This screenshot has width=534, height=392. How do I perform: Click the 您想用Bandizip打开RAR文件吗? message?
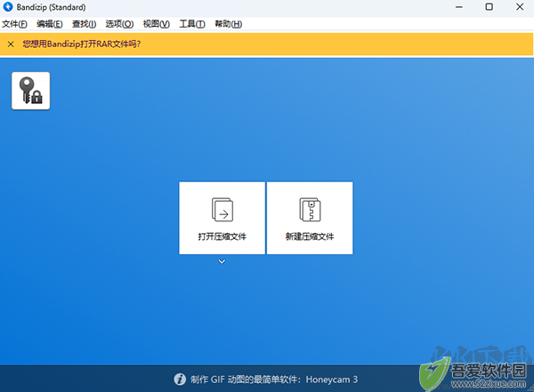82,44
